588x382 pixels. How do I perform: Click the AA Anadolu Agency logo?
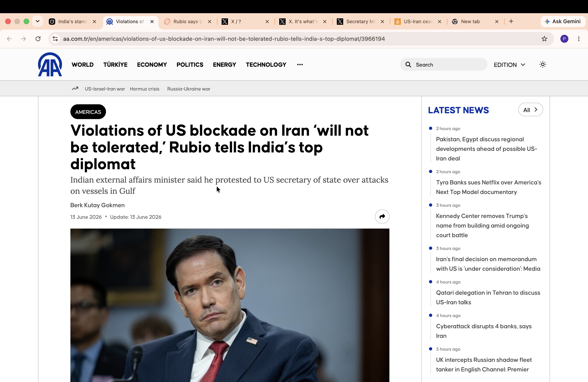50,64
